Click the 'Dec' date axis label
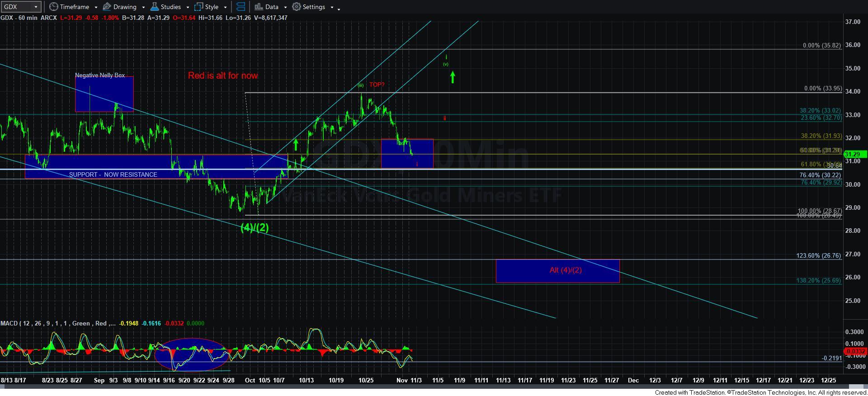868x396 pixels. point(633,380)
